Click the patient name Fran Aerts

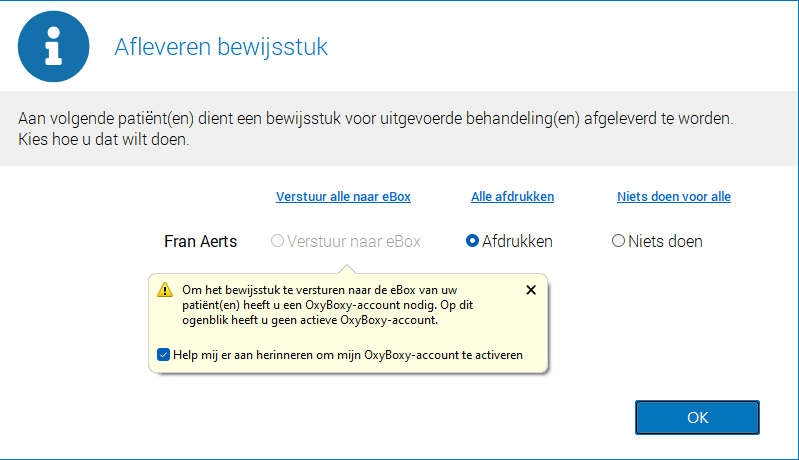pos(200,241)
